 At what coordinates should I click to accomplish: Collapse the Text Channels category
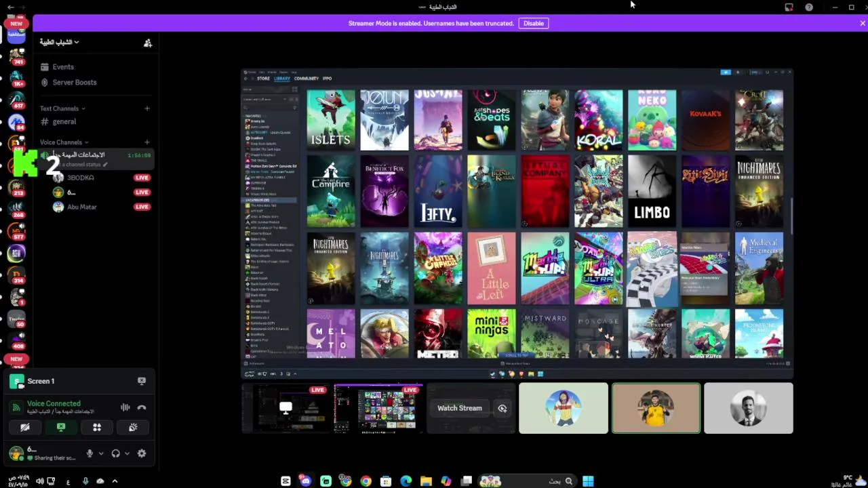click(x=62, y=108)
